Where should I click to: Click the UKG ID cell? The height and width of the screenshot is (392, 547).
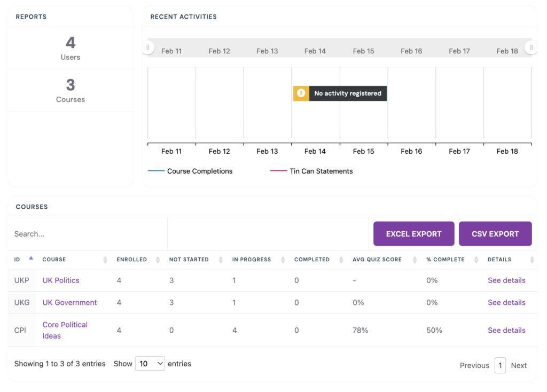(21, 302)
